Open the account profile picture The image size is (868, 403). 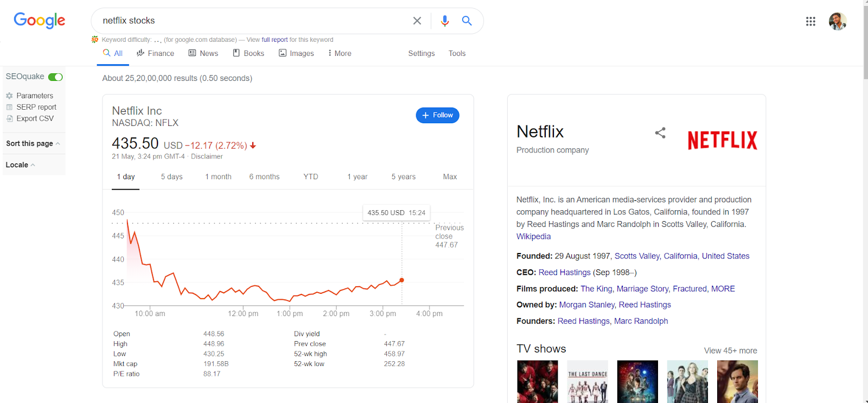tap(838, 21)
